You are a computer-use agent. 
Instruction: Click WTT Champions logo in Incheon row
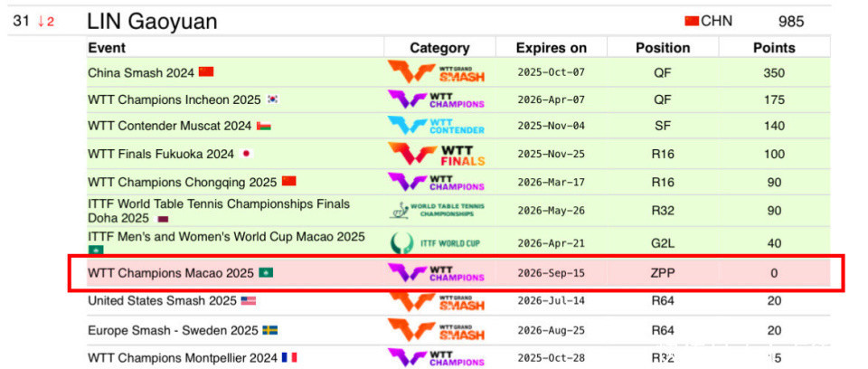tap(436, 99)
